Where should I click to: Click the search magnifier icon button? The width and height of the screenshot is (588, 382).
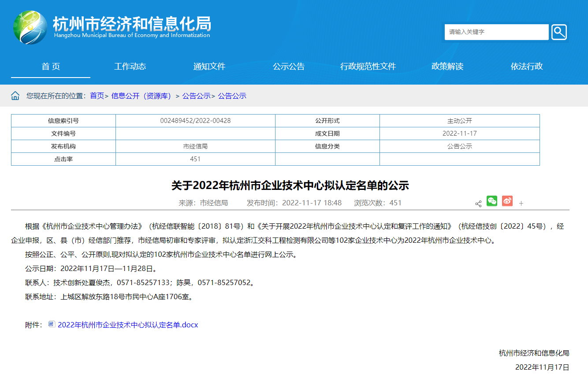coord(559,32)
